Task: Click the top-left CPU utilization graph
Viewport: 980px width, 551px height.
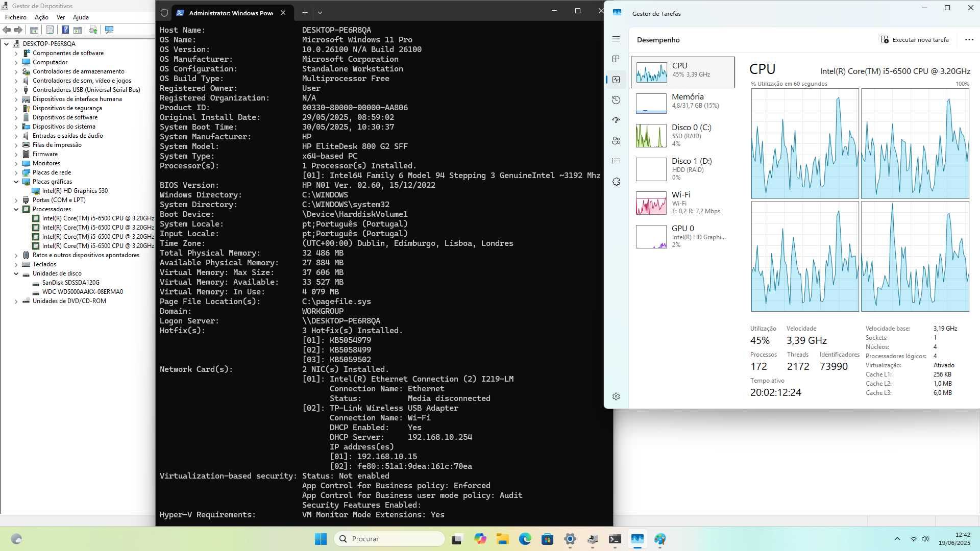Action: pos(805,143)
